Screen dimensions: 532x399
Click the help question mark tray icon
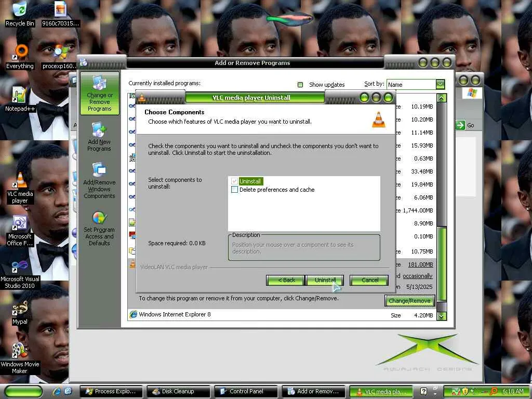[x=423, y=392]
